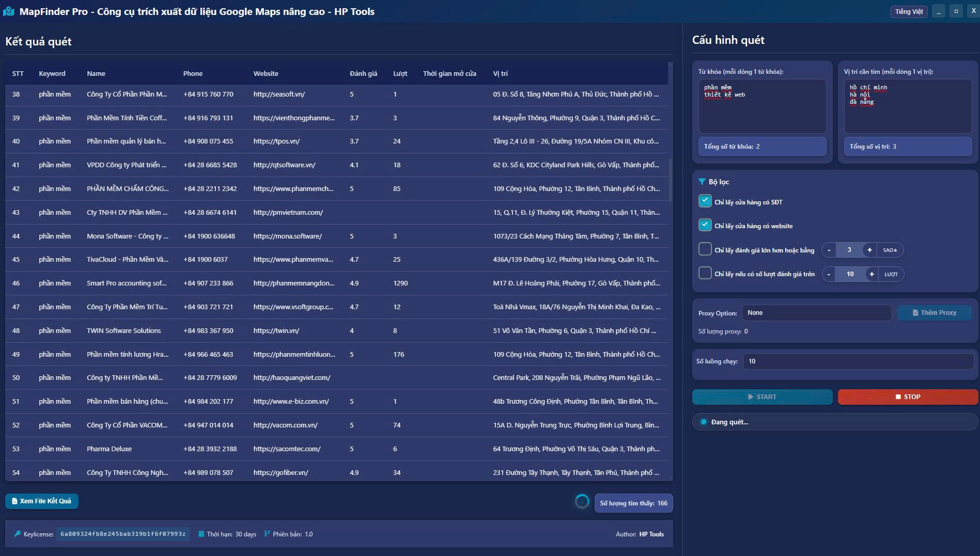
Task: Enable the minimum review count filter checkbox
Action: pos(705,273)
